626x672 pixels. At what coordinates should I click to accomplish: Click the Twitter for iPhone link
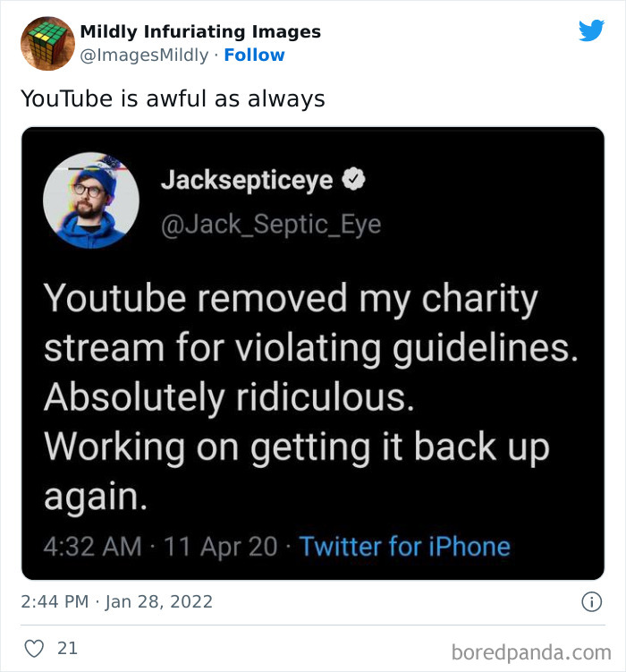(404, 547)
